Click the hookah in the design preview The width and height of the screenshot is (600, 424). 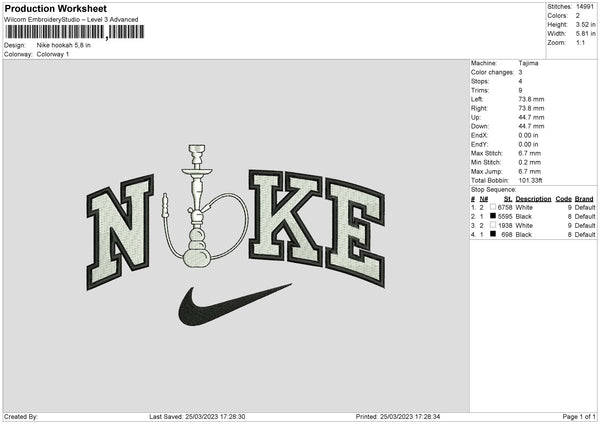click(205, 206)
